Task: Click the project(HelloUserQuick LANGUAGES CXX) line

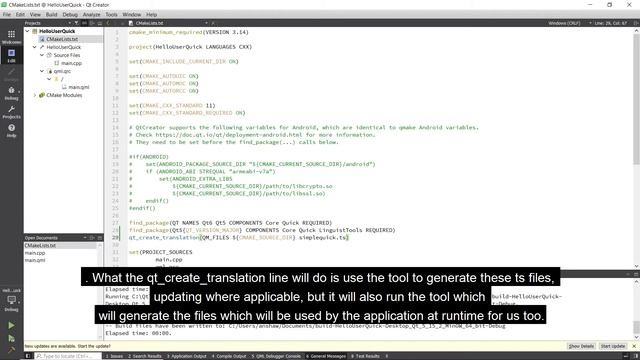Action: [x=190, y=47]
